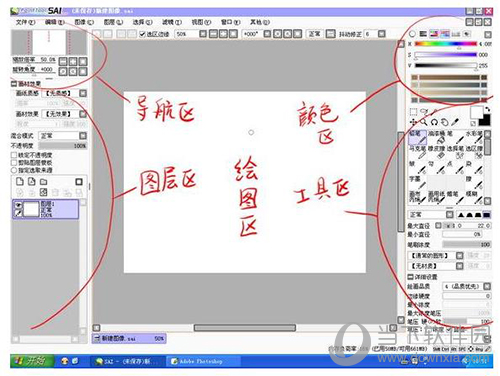Toggle the 最大直径 checkbox
This screenshot has width=500, height=376.
tap(438, 226)
